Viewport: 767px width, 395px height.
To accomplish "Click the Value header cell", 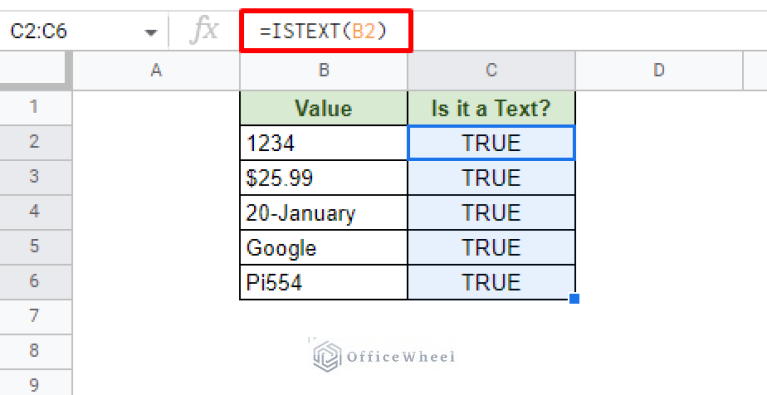I will coord(324,108).
